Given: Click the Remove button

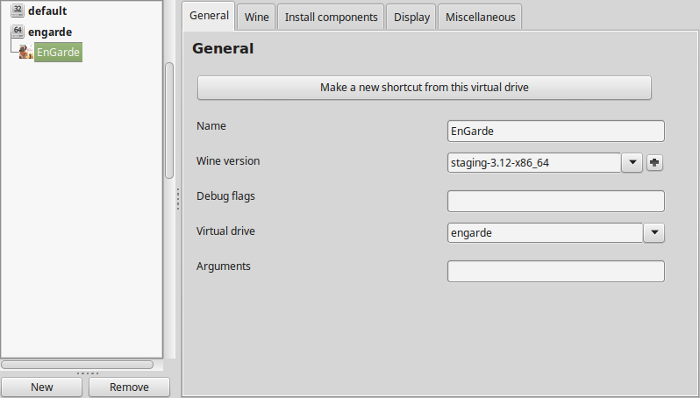Looking at the screenshot, I should pos(129,387).
